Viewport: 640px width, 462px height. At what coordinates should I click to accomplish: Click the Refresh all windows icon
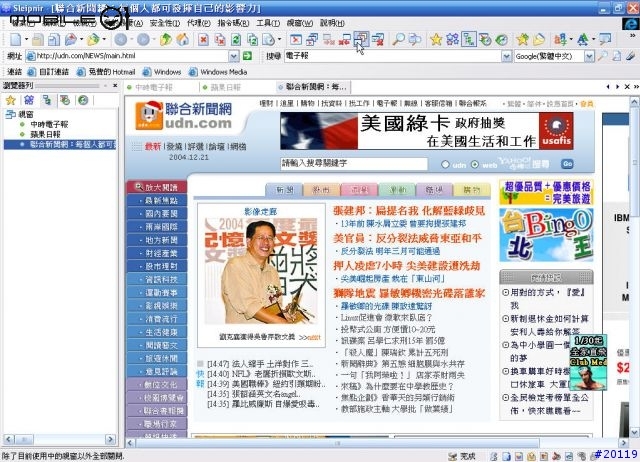tap(253, 40)
